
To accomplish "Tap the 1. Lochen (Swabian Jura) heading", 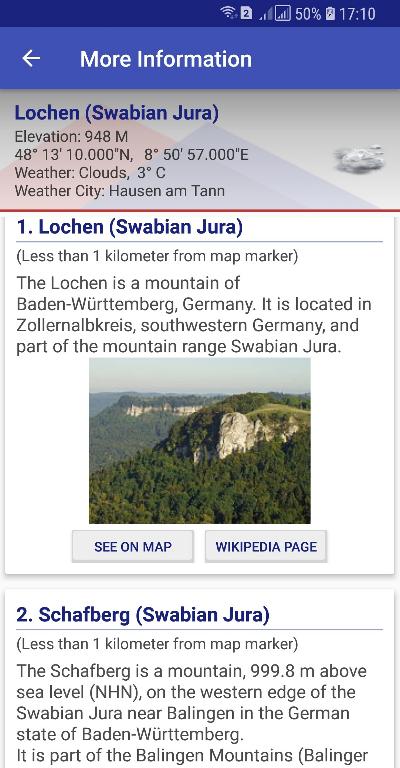I will (129, 227).
